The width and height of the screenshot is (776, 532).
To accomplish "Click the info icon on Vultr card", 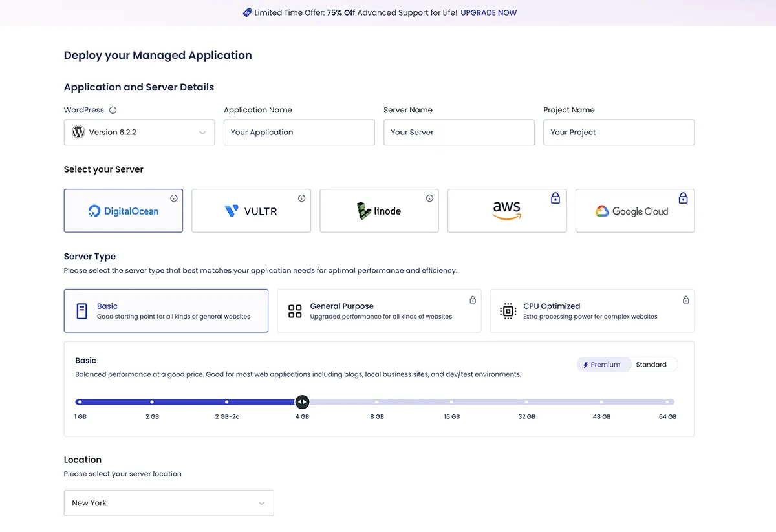I will (x=302, y=198).
